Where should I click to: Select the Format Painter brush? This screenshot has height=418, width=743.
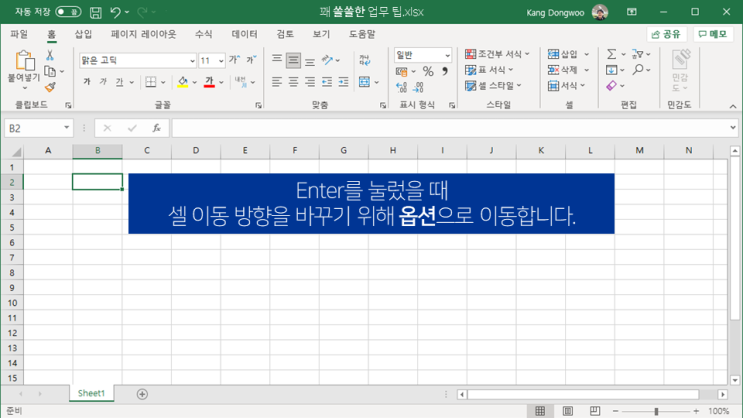coord(50,87)
